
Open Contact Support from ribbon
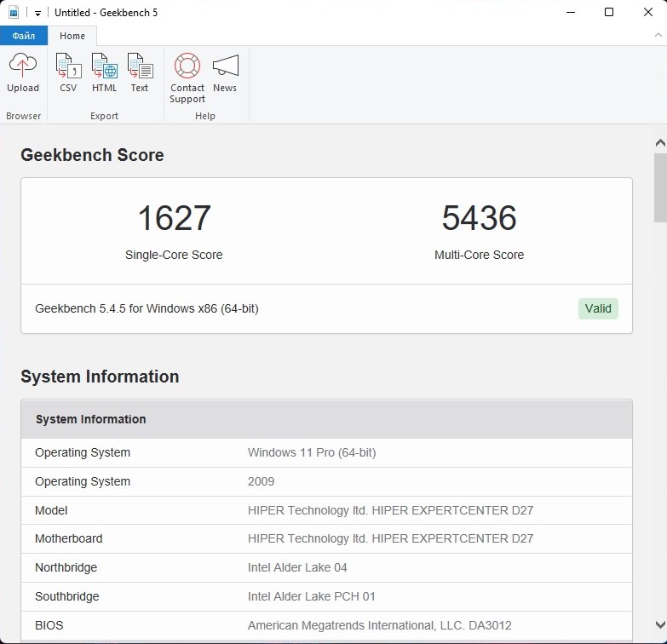(187, 78)
